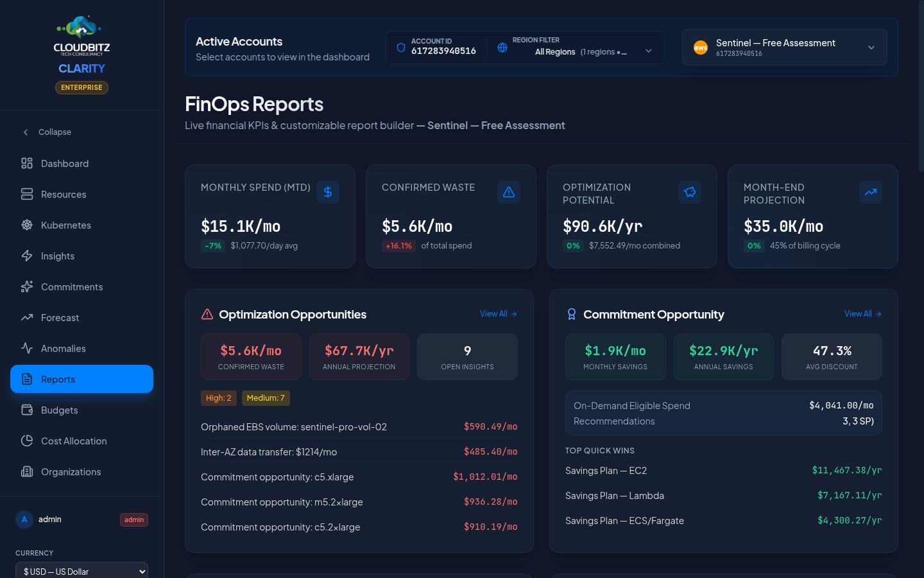
Task: View all Commitment Opportunity items
Action: pyautogui.click(x=863, y=314)
